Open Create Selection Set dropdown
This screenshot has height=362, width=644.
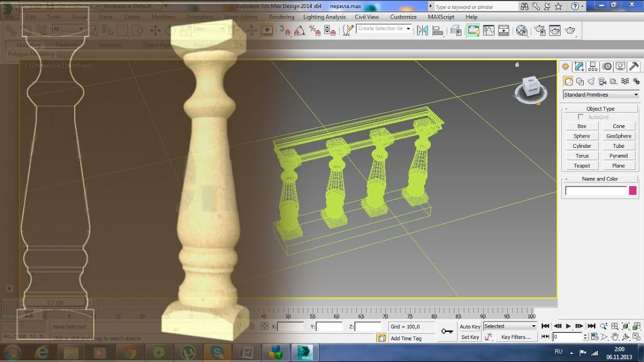[384, 29]
